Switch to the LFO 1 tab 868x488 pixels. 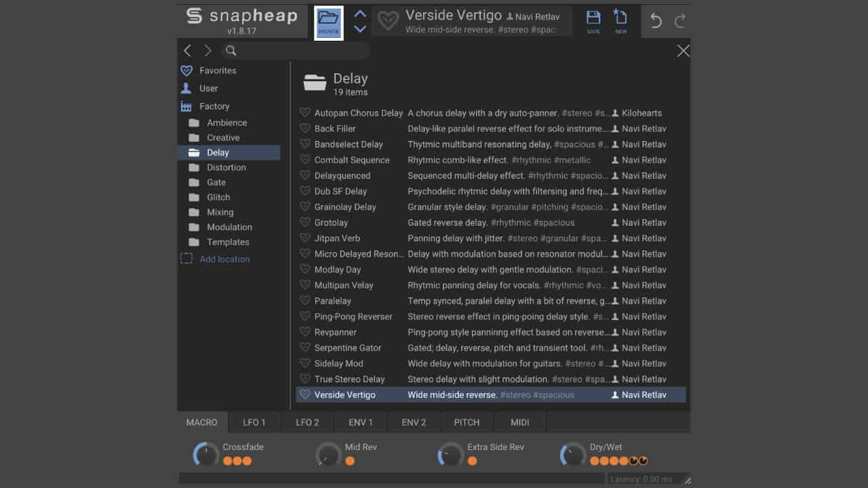254,422
